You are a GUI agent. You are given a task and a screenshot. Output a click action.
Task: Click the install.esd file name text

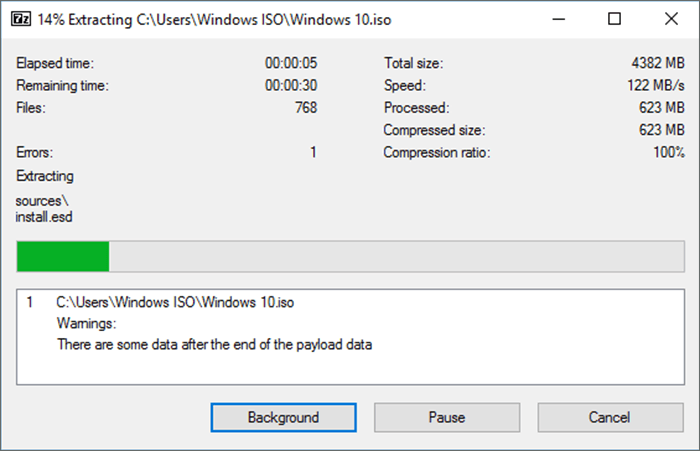coord(44,217)
